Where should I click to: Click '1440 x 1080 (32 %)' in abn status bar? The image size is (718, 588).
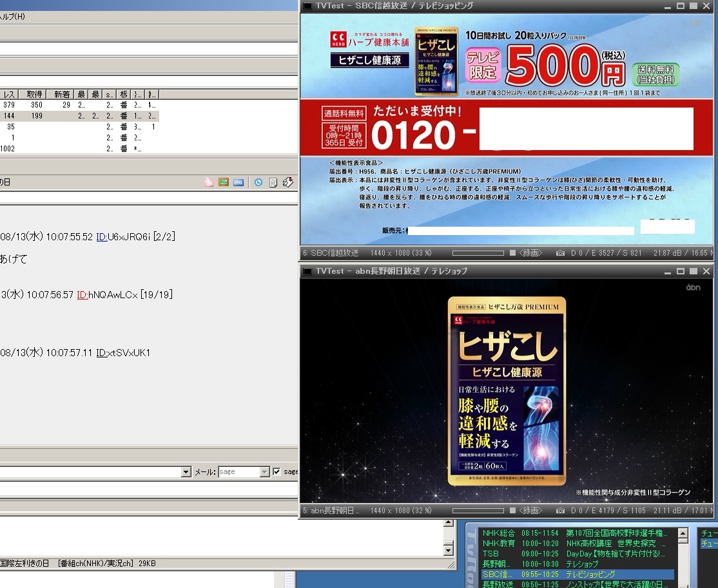[x=401, y=510]
